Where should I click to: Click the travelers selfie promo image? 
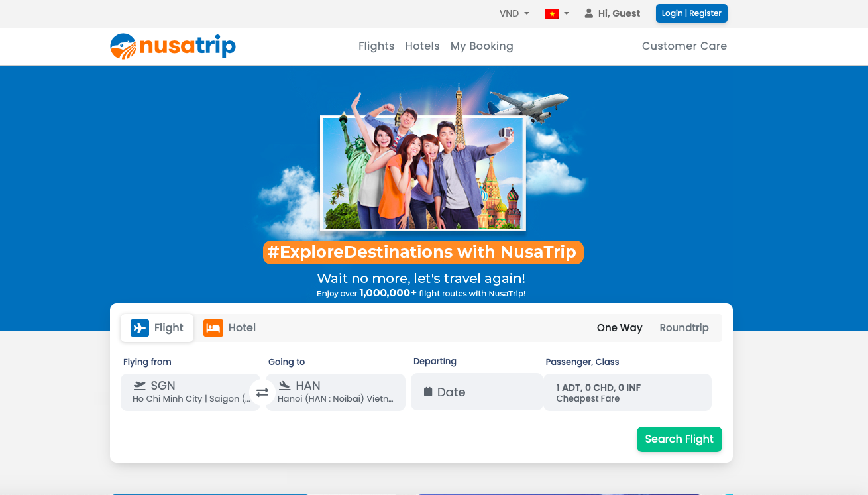click(423, 174)
